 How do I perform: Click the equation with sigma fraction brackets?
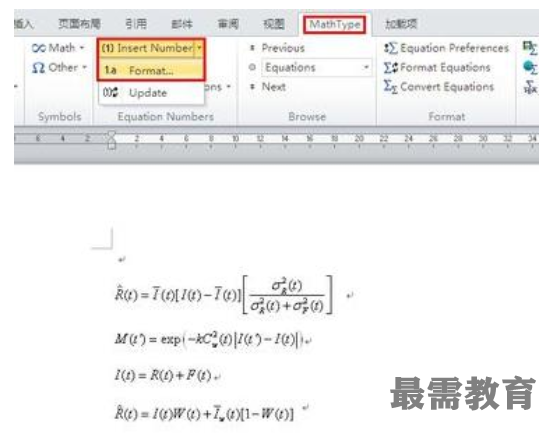pos(224,295)
